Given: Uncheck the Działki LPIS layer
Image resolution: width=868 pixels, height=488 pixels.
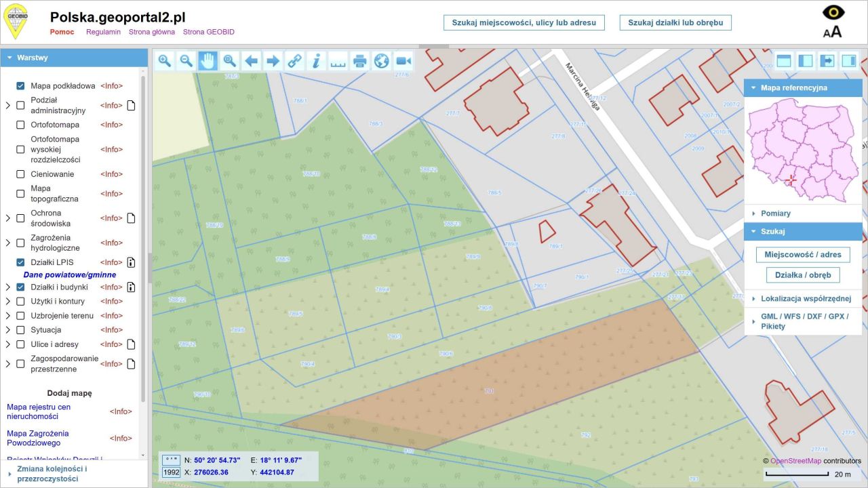Looking at the screenshot, I should [20, 262].
